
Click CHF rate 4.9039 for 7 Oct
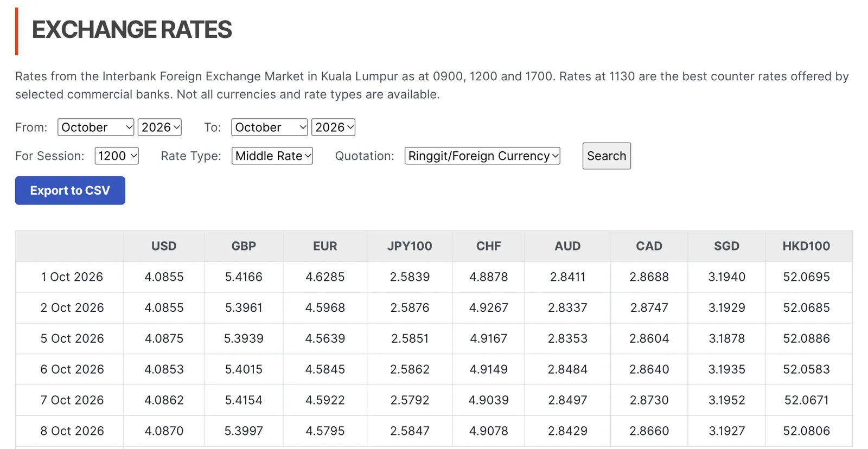point(488,400)
